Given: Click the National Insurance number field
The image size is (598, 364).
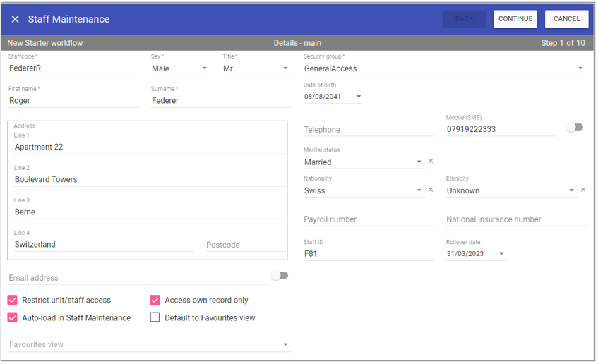Looking at the screenshot, I should (516, 219).
